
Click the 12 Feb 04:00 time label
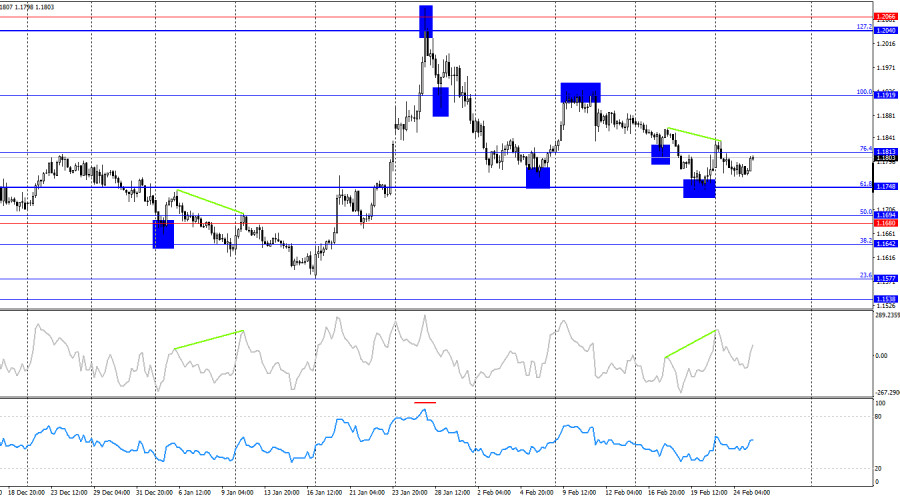tap(623, 493)
